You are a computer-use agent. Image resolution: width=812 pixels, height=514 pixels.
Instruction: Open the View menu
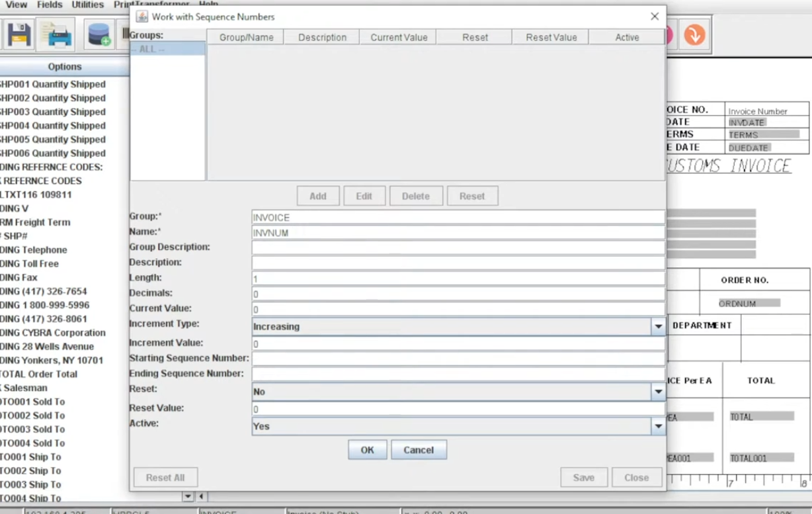tap(16, 5)
